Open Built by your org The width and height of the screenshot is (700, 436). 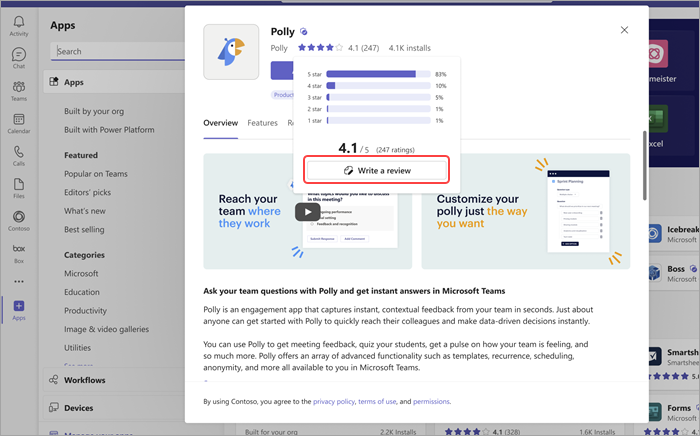point(94,111)
